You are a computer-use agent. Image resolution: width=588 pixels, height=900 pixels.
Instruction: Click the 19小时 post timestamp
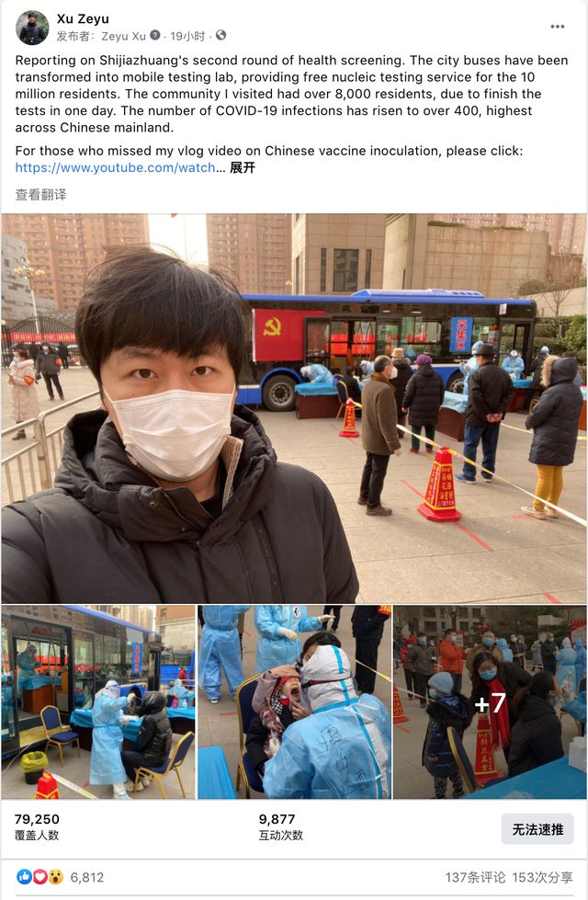point(187,36)
